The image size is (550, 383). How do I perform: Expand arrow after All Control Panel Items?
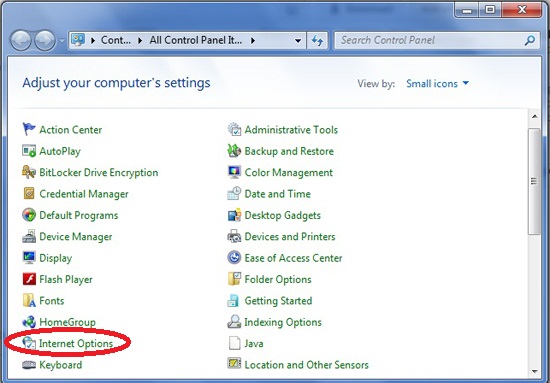pyautogui.click(x=253, y=41)
